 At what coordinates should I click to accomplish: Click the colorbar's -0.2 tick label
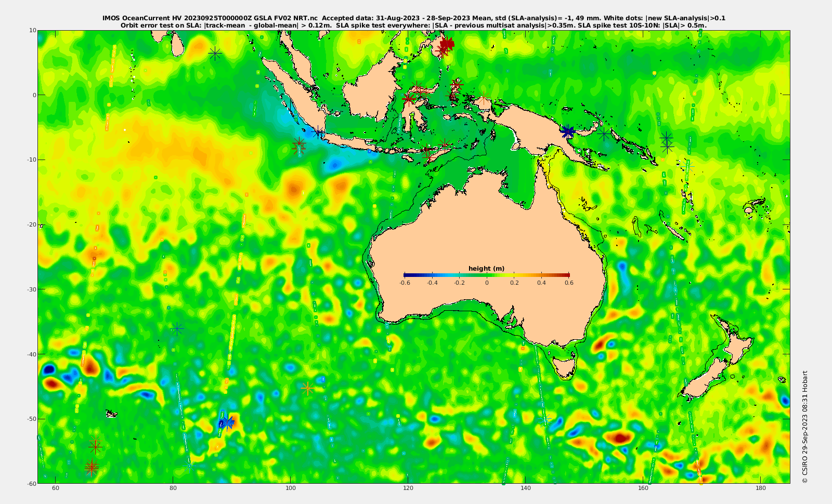(x=459, y=283)
